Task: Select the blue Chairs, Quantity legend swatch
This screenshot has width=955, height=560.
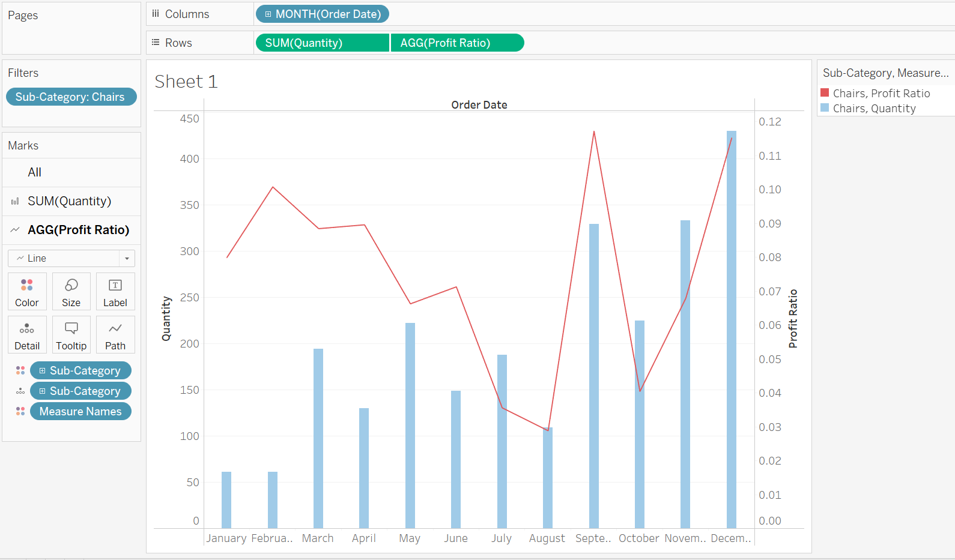Action: point(825,108)
